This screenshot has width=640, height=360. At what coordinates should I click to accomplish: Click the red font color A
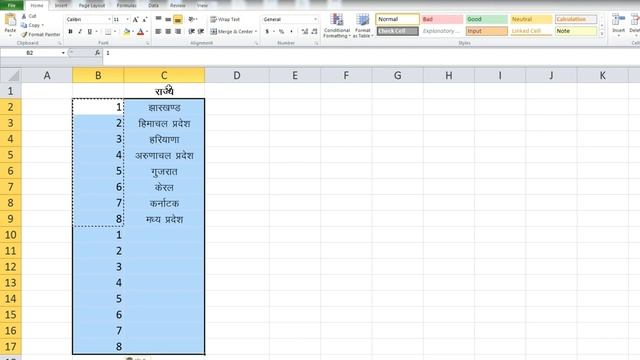point(140,31)
